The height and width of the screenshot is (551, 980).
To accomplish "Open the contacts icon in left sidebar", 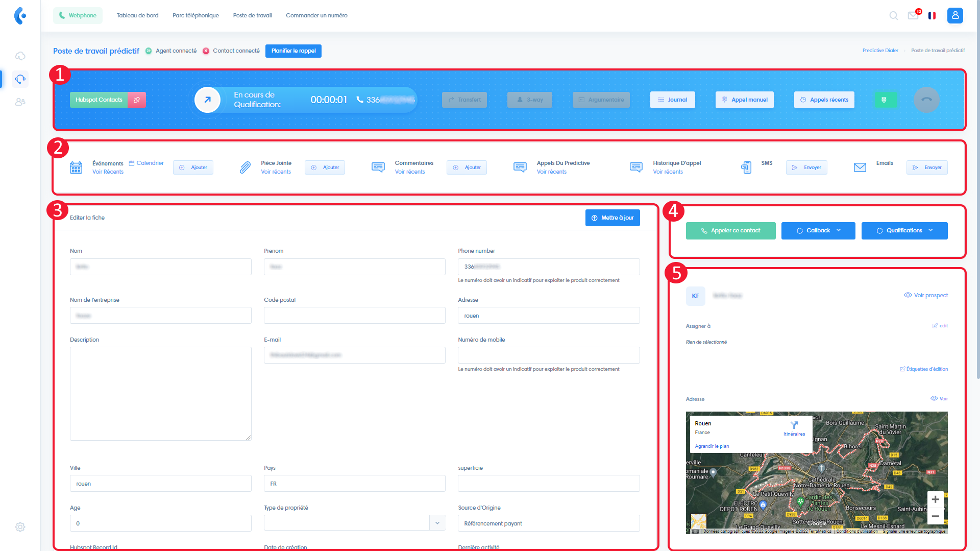I will click(20, 102).
